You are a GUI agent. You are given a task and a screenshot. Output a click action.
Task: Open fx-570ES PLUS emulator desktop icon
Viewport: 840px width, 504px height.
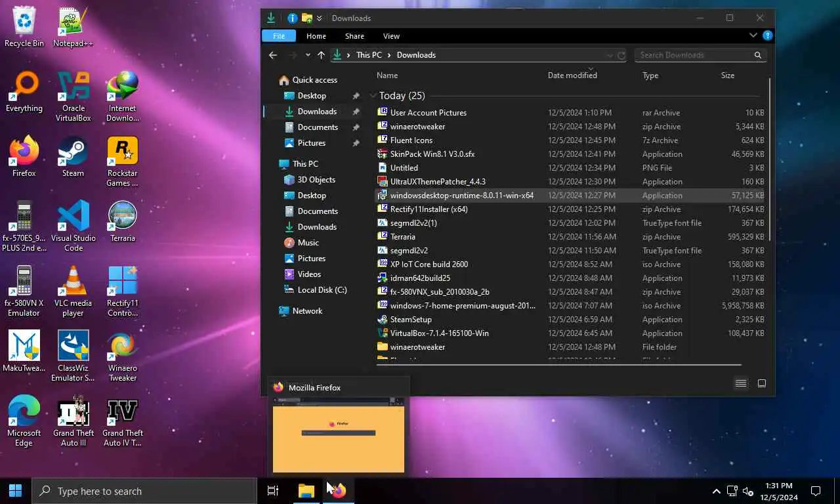tap(24, 226)
